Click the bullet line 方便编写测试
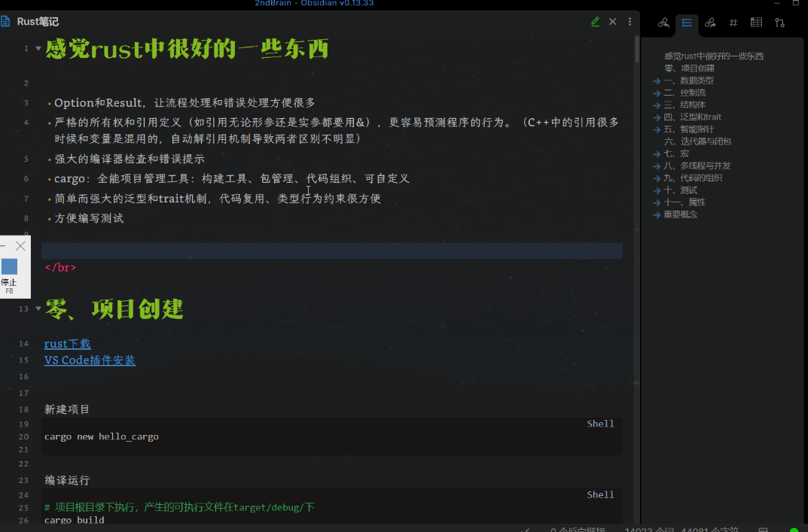The width and height of the screenshot is (808, 532). tap(89, 218)
